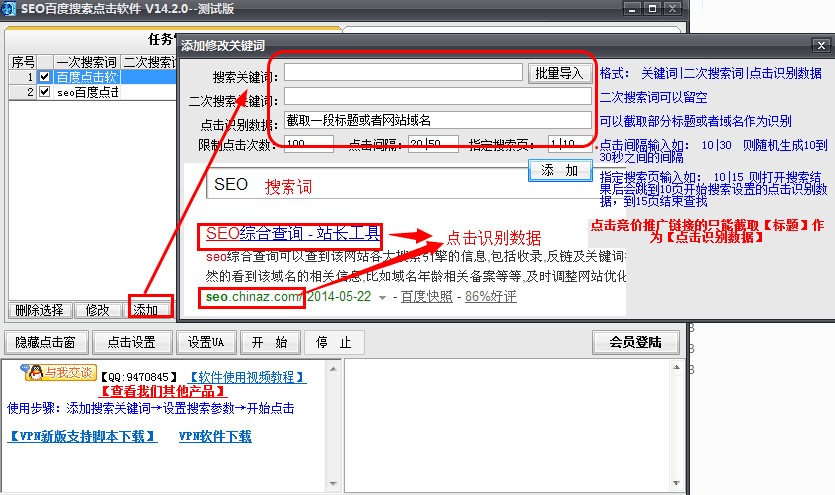Image resolution: width=835 pixels, height=495 pixels.
Task: Open the 设置UA button
Action: tap(205, 343)
